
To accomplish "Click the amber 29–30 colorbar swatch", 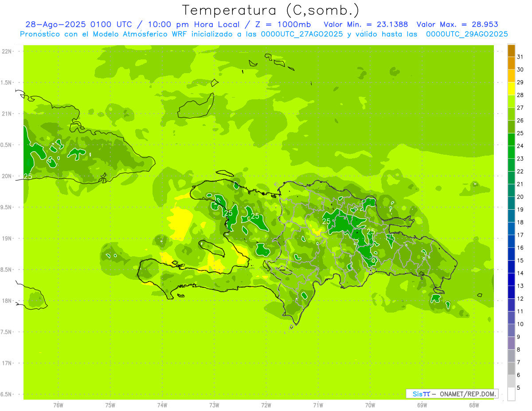I will [x=511, y=76].
